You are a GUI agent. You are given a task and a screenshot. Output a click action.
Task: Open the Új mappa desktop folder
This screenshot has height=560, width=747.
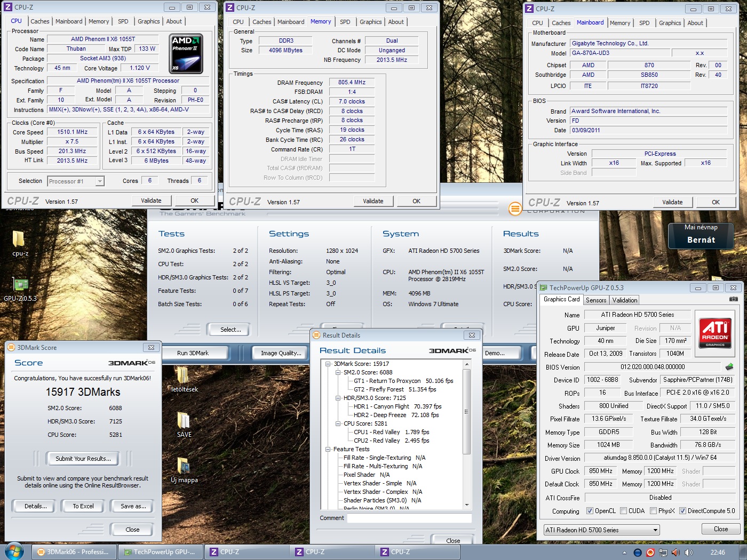click(184, 470)
